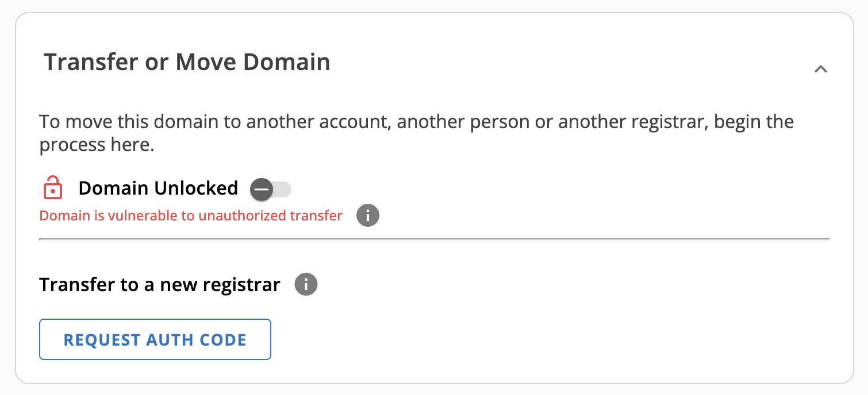Click the Domain Unlocked label
The image size is (868, 395).
(158, 188)
